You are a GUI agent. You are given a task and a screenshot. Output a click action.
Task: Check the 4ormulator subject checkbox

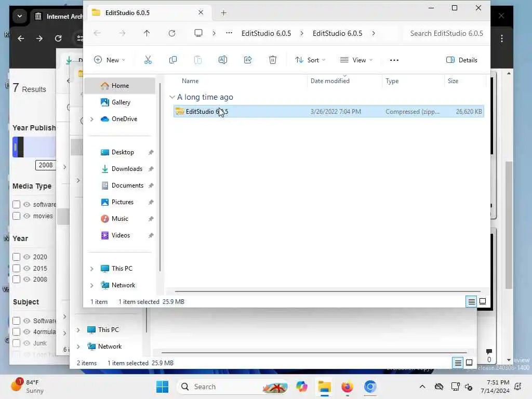[x=16, y=332]
